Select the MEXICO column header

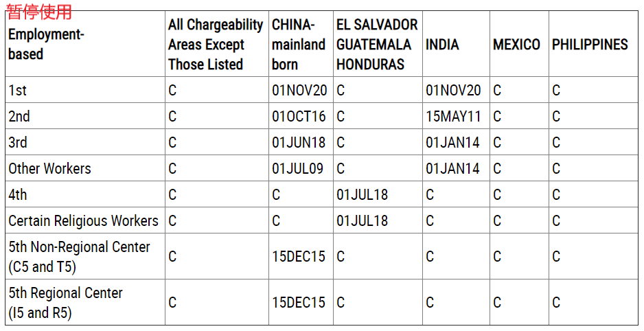coord(516,45)
